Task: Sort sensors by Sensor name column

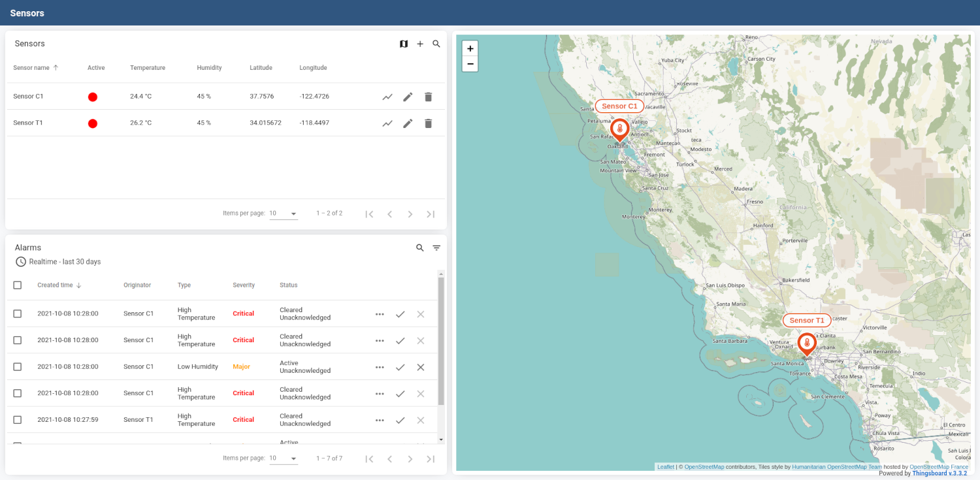Action: [x=31, y=68]
